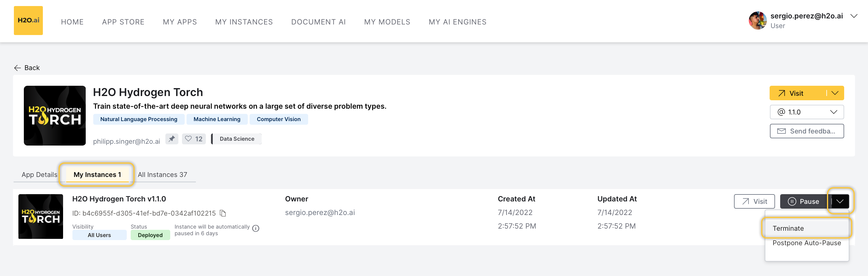868x276 pixels.
Task: Select the Computer Vision tag
Action: click(279, 119)
